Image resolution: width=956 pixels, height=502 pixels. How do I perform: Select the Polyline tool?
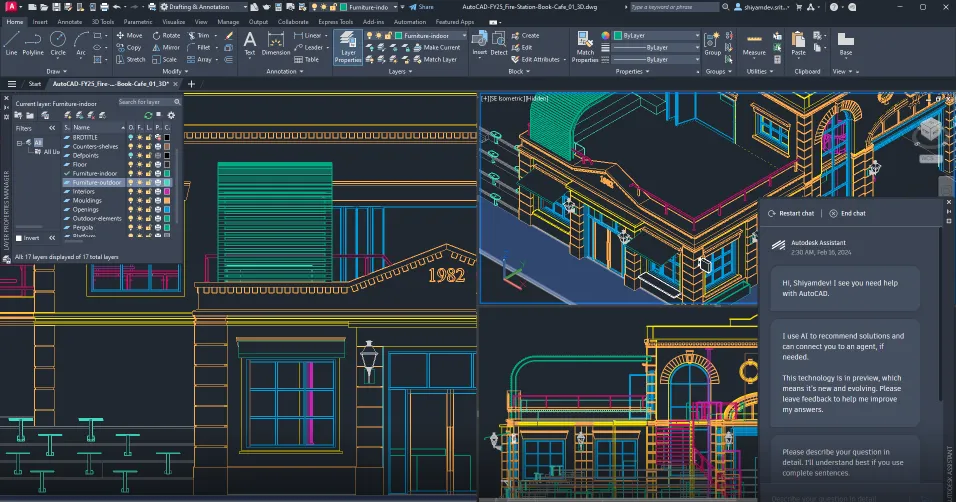tap(33, 44)
